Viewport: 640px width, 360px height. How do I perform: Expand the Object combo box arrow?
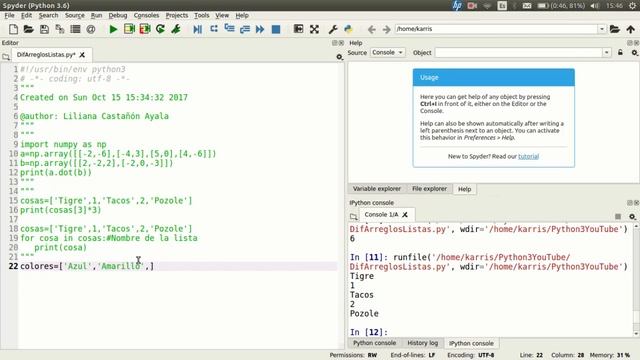[607, 53]
